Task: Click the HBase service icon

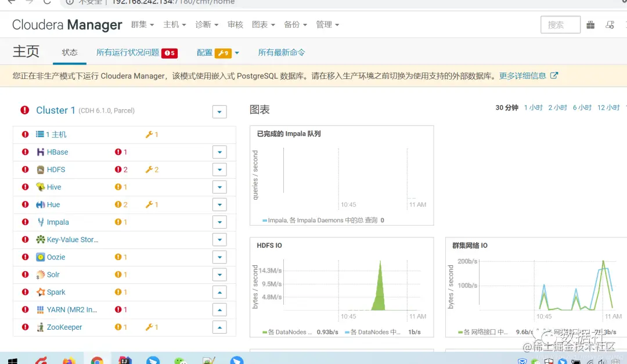Action: (41, 152)
